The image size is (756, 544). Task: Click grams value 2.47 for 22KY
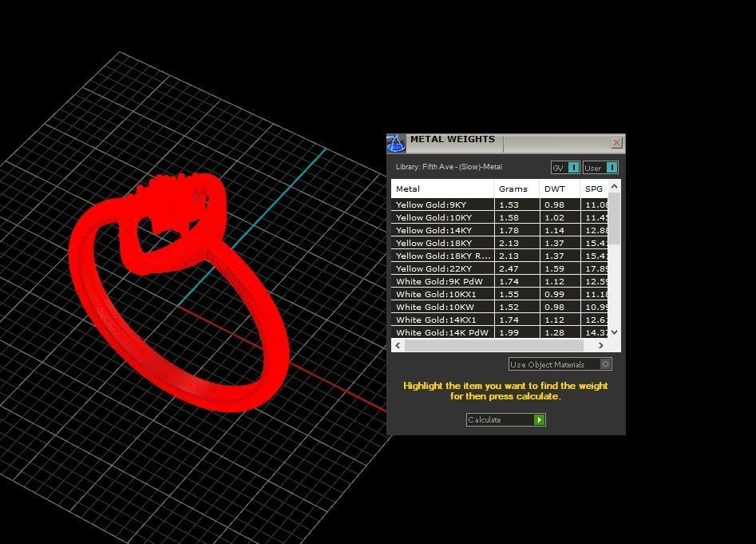click(509, 268)
